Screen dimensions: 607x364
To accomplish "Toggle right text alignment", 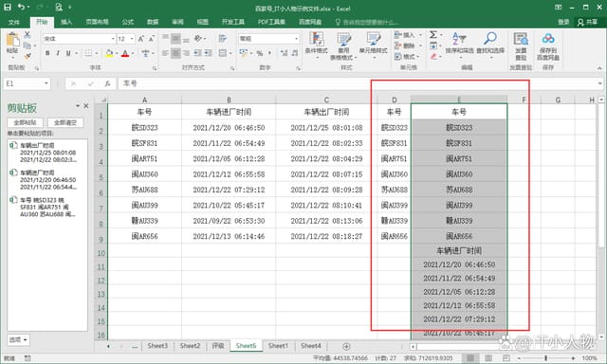I will (186, 53).
